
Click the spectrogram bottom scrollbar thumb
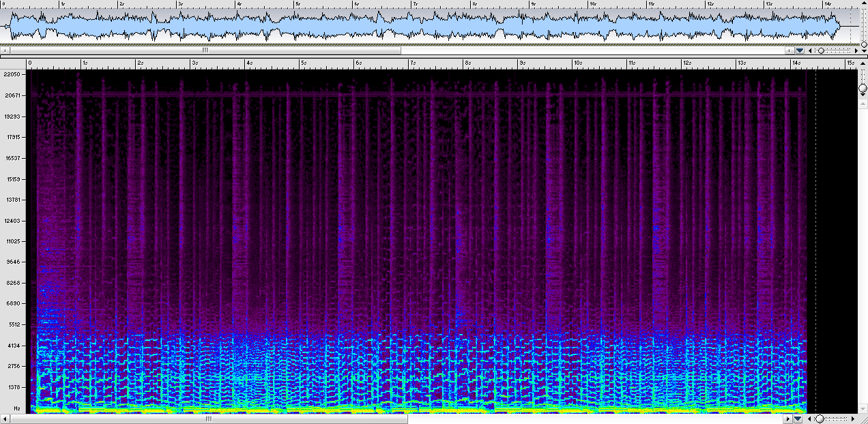tap(208, 419)
